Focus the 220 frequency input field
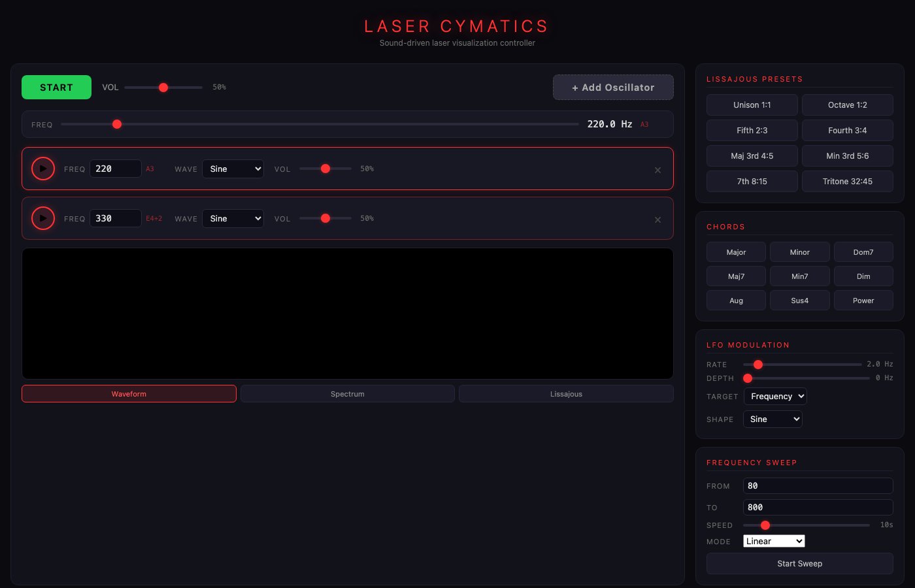Viewport: 915px width, 588px height. click(x=116, y=169)
